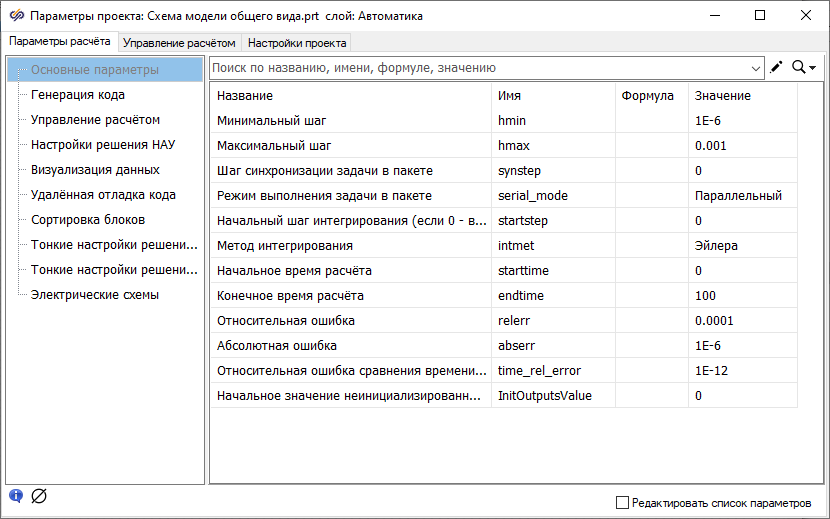Click the endtime value cell '100'

tap(741, 296)
